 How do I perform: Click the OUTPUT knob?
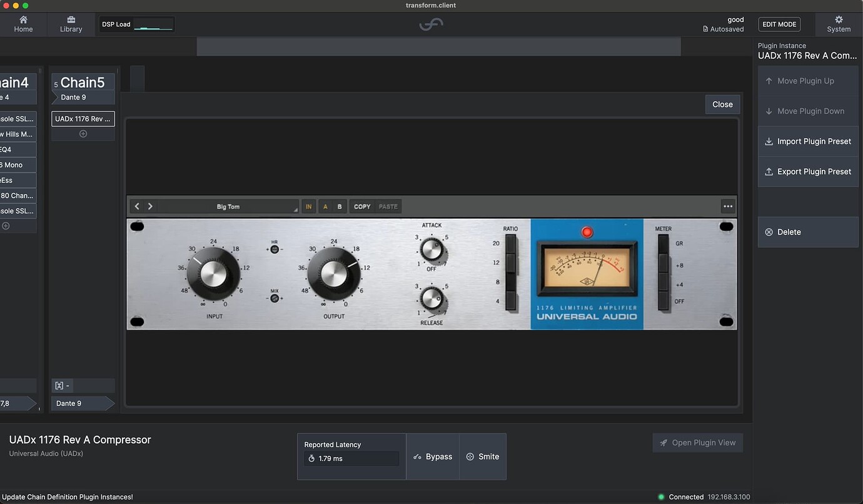tap(333, 275)
